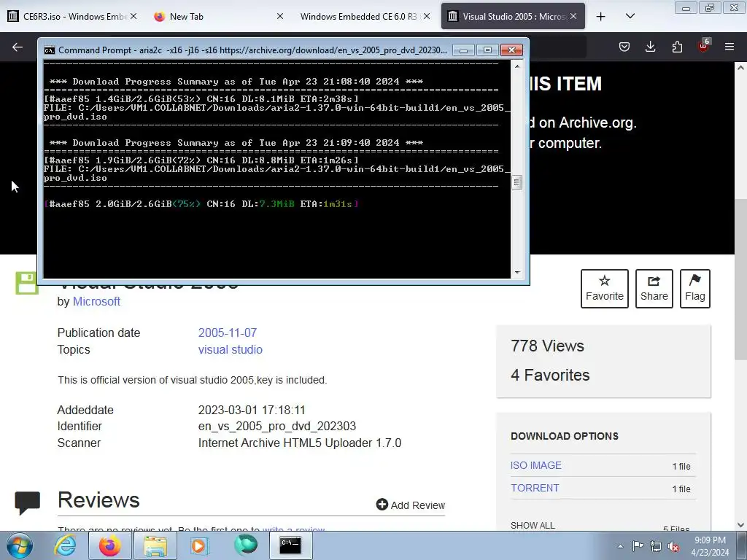Click the Add Review button

point(411,505)
